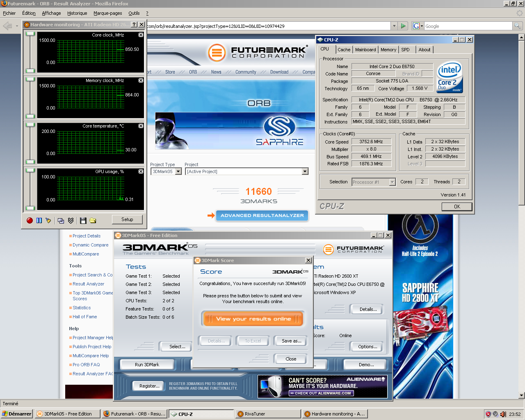
Task: Click the search magnifier icon in Firefox
Action: [517, 26]
